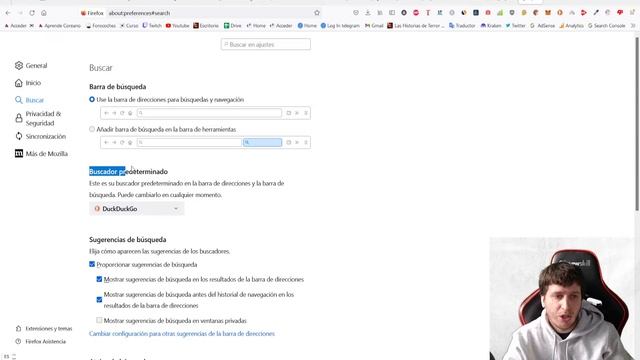The width and height of the screenshot is (640, 360).
Task: Open the Forocoches bookmark
Action: click(101, 26)
